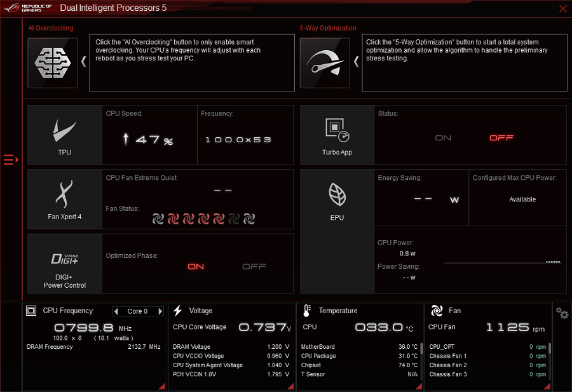Click the Temperature thermometer icon
This screenshot has height=392, width=572.
(x=306, y=311)
